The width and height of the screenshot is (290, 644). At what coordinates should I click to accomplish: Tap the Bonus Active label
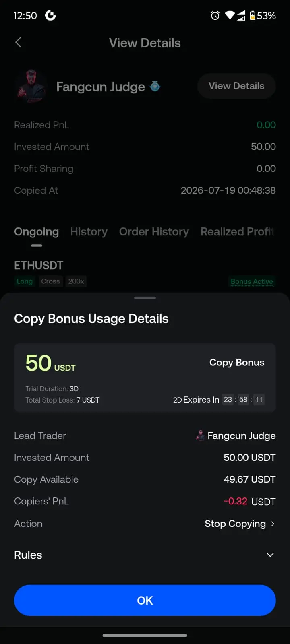(252, 281)
